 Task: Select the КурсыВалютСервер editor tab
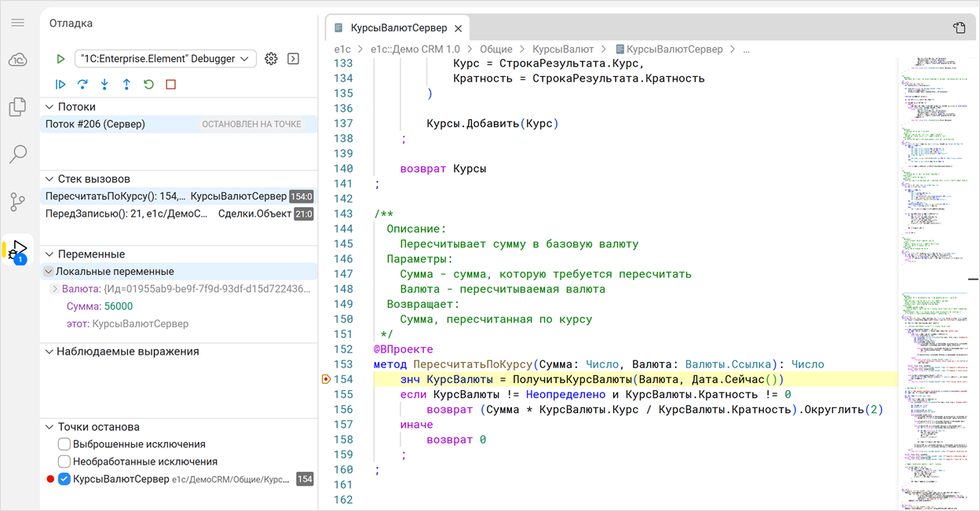397,28
